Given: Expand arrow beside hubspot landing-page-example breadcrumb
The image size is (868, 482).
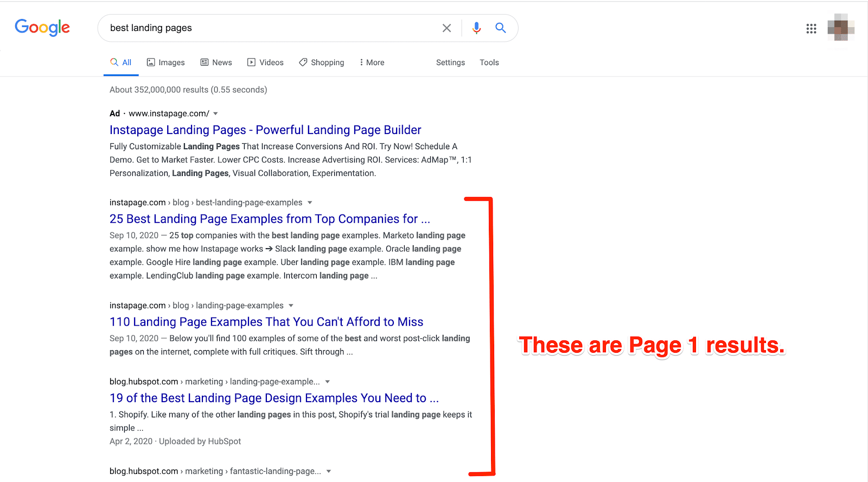Looking at the screenshot, I should pyautogui.click(x=328, y=382).
